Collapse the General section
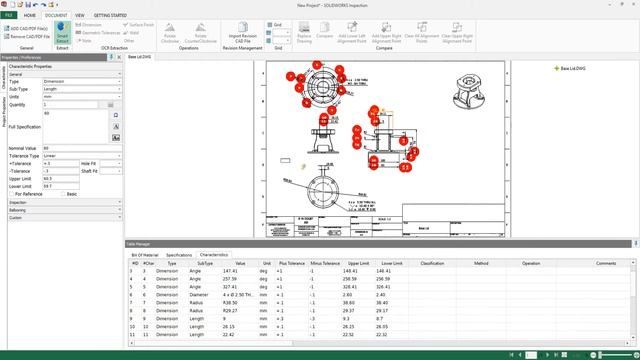This screenshot has width=640, height=360. (x=65, y=74)
